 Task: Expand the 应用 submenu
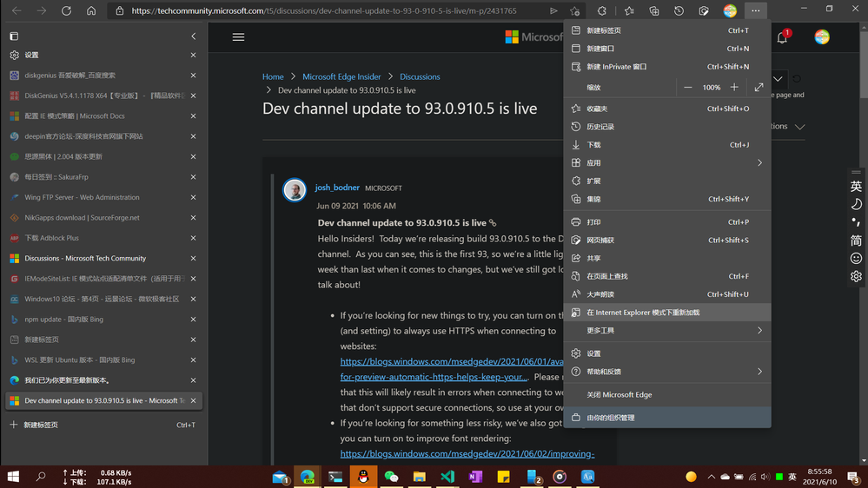tap(667, 163)
